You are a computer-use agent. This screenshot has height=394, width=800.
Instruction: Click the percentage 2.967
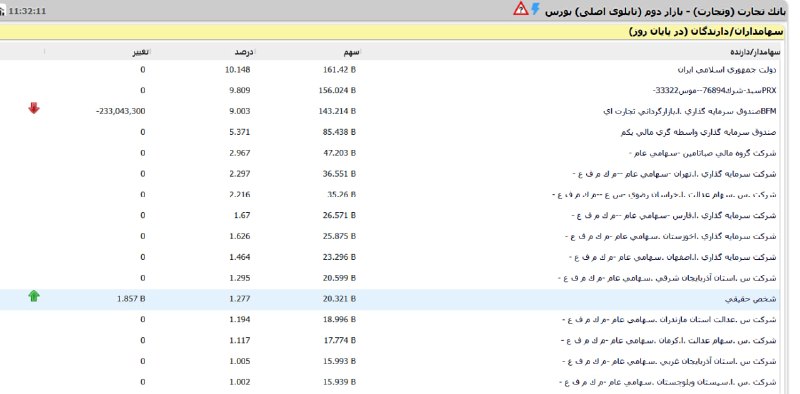pos(240,153)
